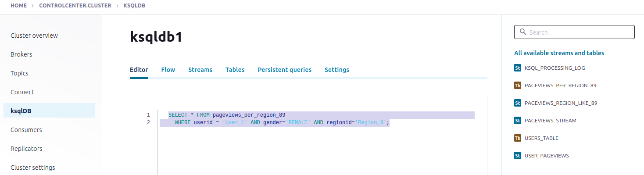Click line number 2 in editor gutter
Viewport: 644px width, 175px height.
click(x=148, y=123)
